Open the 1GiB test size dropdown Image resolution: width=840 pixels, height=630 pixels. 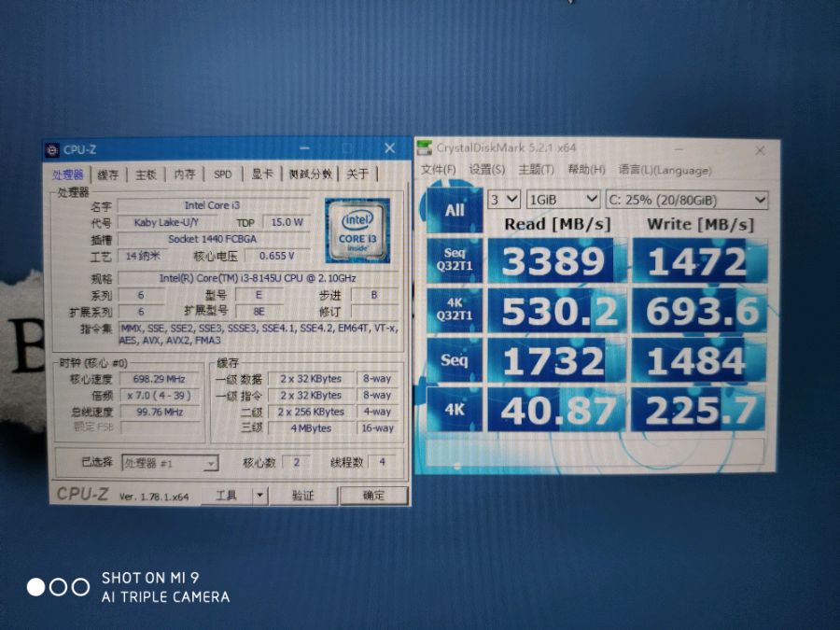(563, 200)
